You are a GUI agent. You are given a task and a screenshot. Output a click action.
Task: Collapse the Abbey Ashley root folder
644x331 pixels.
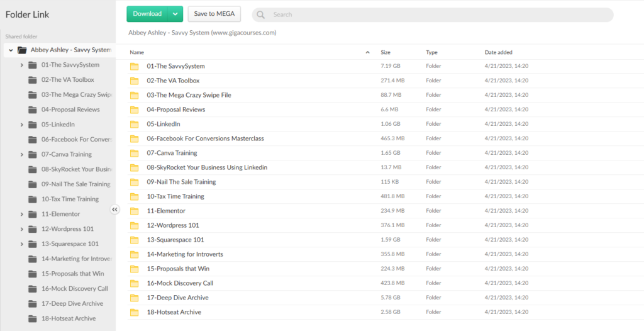(11, 50)
